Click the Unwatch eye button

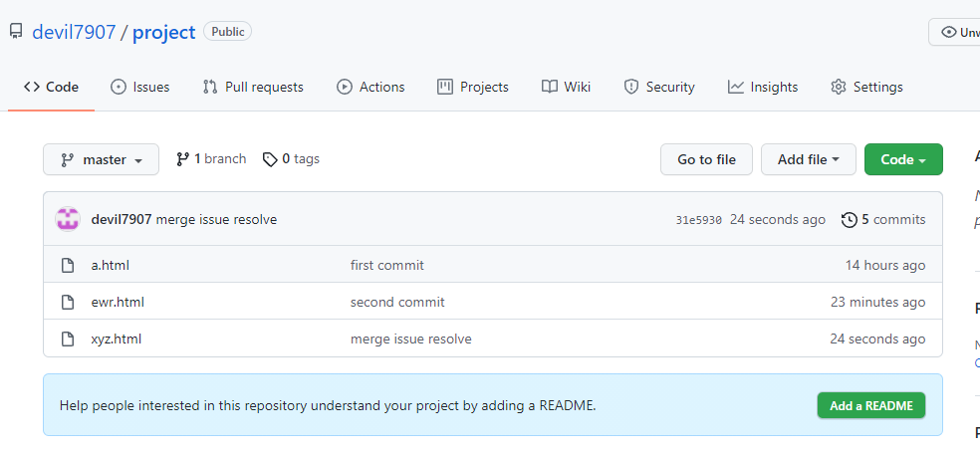coord(956,32)
